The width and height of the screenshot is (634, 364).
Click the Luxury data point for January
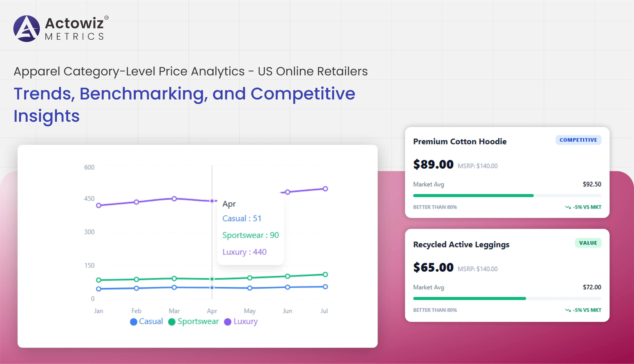99,205
